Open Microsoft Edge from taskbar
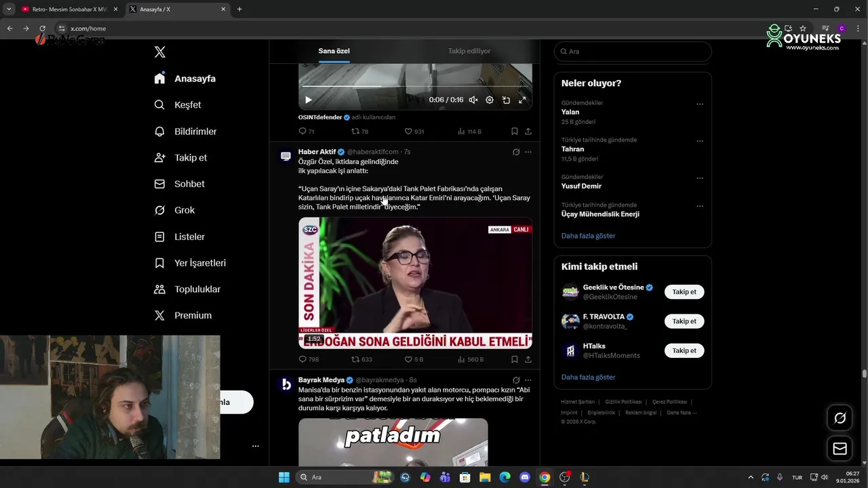Image resolution: width=868 pixels, height=488 pixels. 505,477
